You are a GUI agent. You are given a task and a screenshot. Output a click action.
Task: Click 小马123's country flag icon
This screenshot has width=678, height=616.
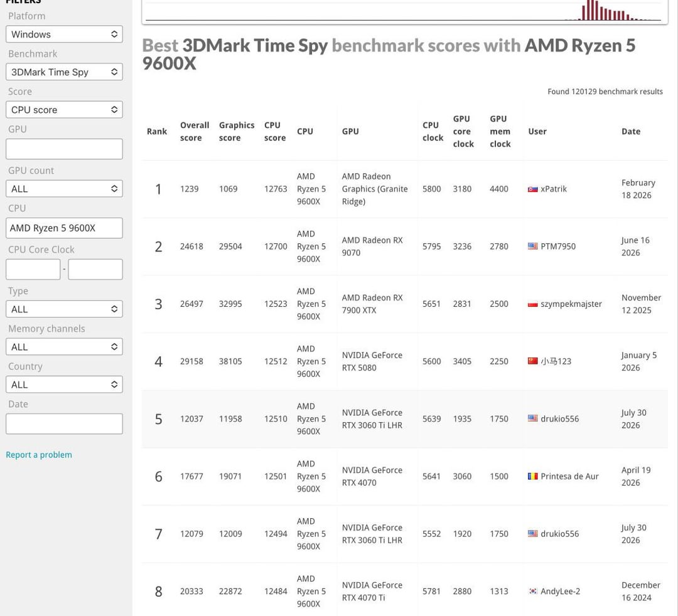pos(533,361)
